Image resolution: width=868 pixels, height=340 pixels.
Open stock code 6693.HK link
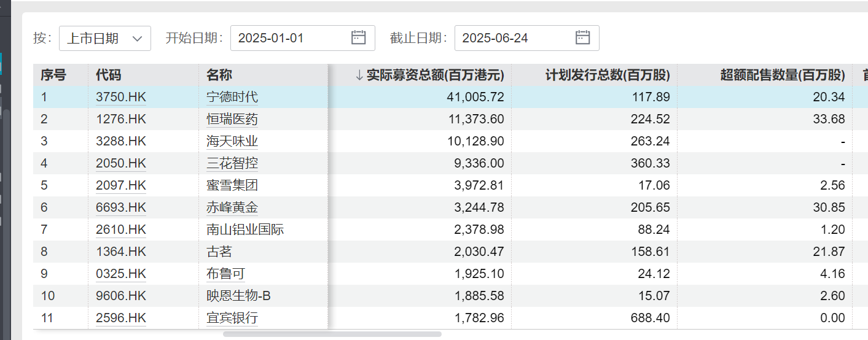point(121,207)
